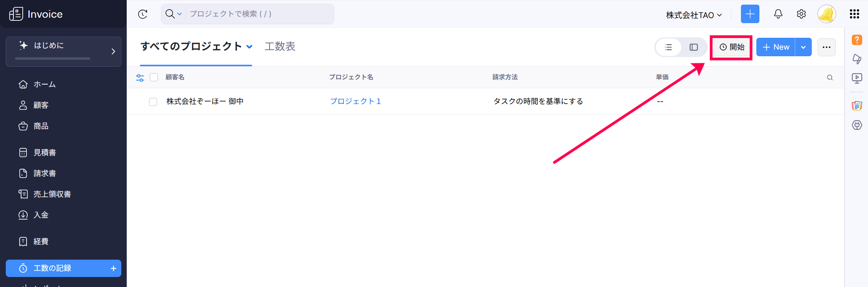Click plus icon beside 工数の記録

[x=113, y=269]
